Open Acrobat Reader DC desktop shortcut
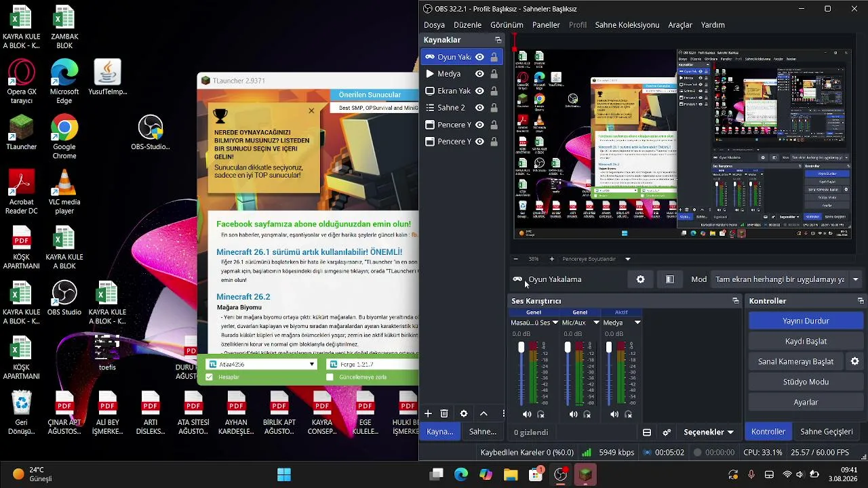This screenshot has width=868, height=488. (x=22, y=192)
